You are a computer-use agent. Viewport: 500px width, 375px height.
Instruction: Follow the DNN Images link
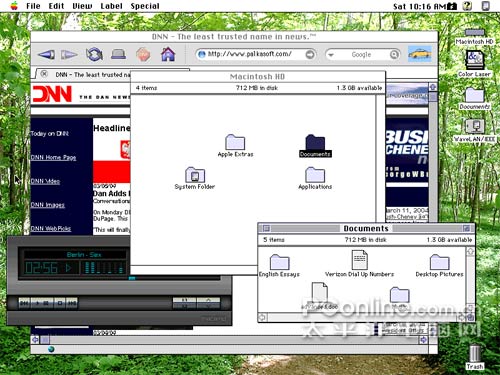48,205
